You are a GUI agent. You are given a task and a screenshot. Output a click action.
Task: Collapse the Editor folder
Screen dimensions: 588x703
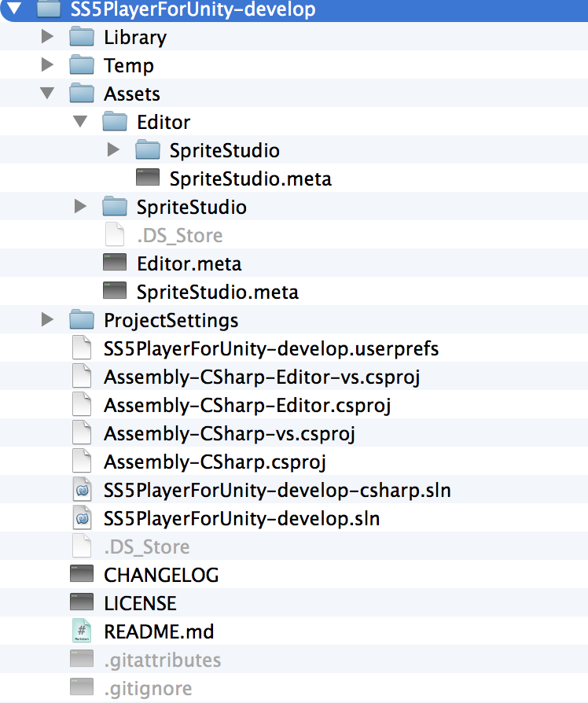coord(80,122)
